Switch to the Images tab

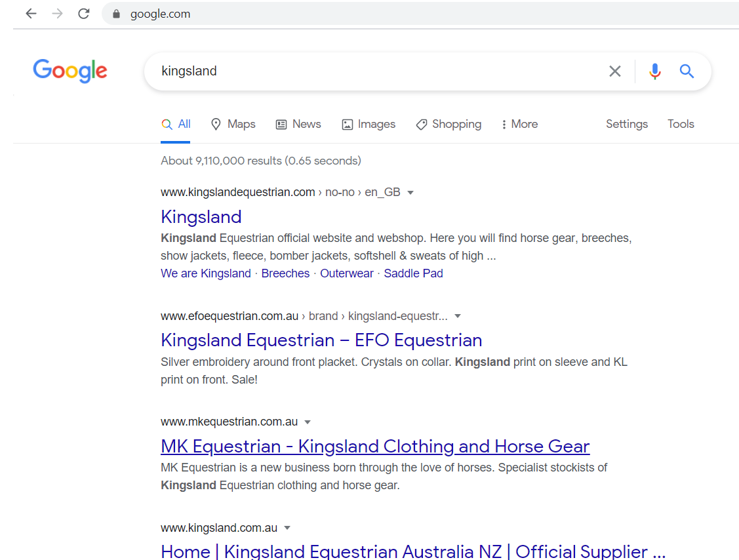tap(369, 125)
